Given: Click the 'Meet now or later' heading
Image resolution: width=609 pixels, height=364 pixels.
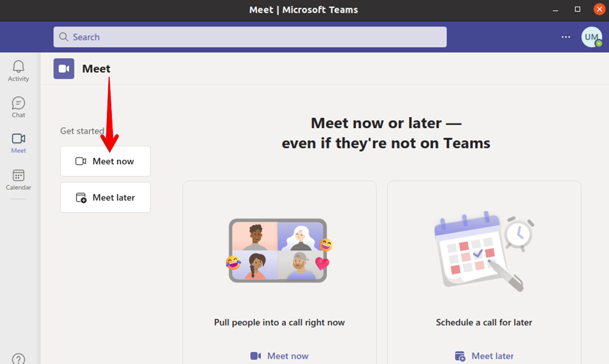Looking at the screenshot, I should pyautogui.click(x=386, y=133).
